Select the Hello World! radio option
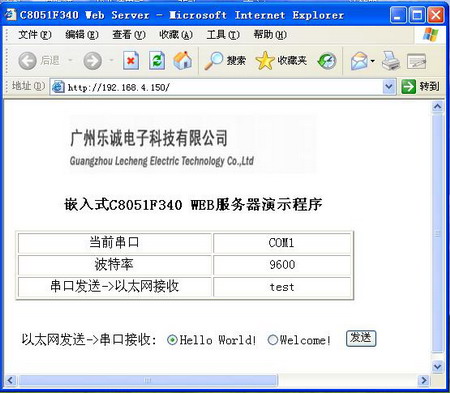450x393 pixels. [x=172, y=340]
